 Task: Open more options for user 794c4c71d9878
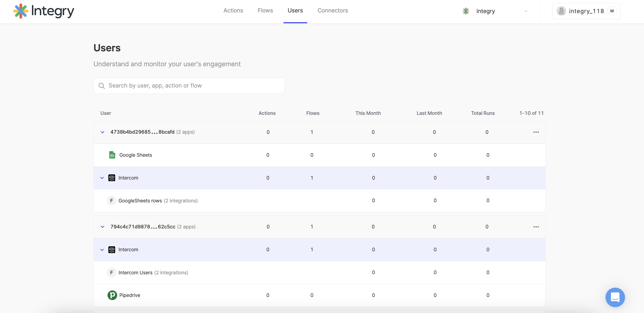pos(536,227)
